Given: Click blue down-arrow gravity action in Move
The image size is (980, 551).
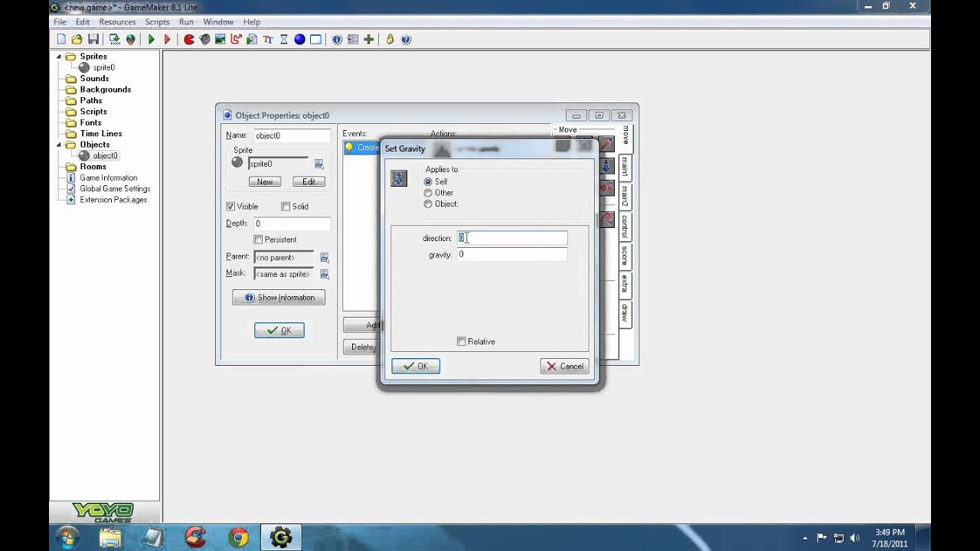Looking at the screenshot, I should (606, 165).
